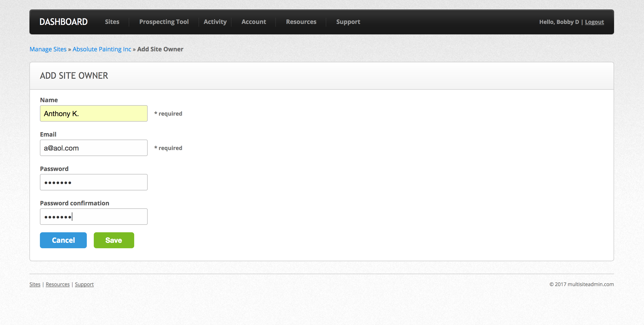Viewport: 644px width, 325px height.
Task: Click the Password confirmation field
Action: click(x=94, y=216)
